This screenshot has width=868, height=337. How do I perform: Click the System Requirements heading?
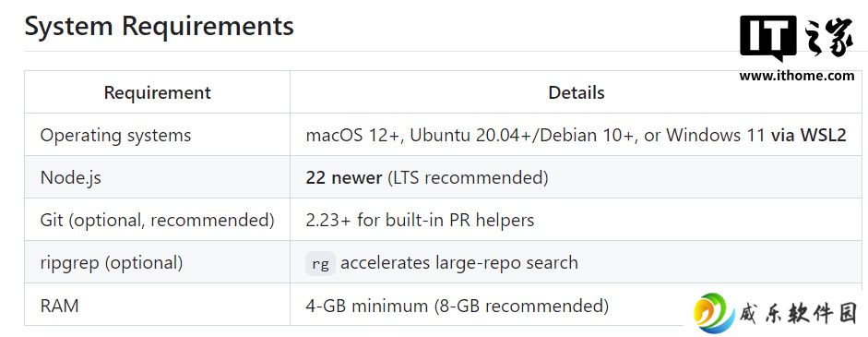coord(159,26)
